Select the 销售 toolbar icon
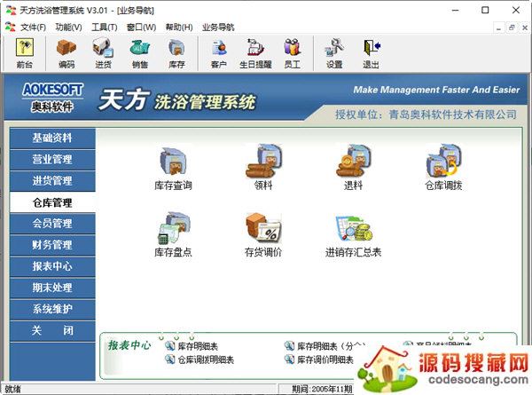 coord(140,53)
